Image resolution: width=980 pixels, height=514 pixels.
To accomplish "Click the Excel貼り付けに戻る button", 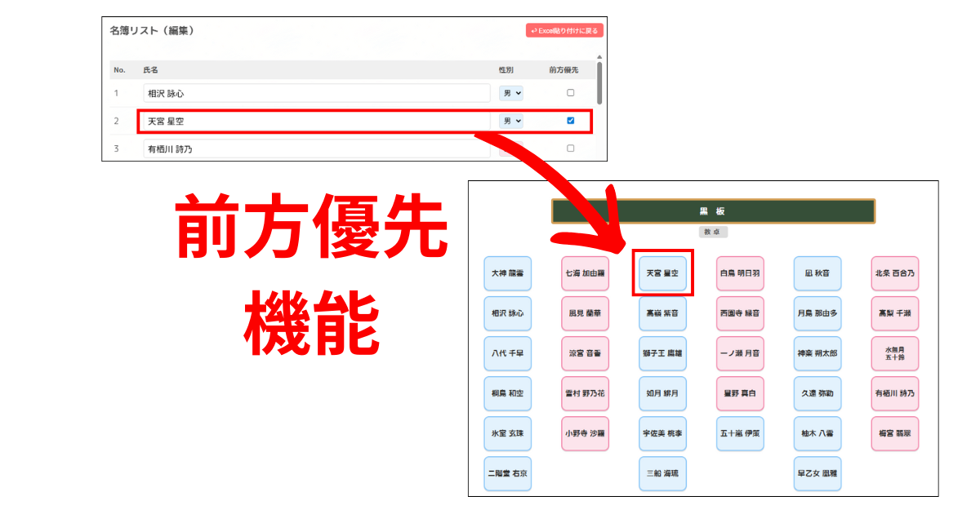I will click(x=564, y=31).
